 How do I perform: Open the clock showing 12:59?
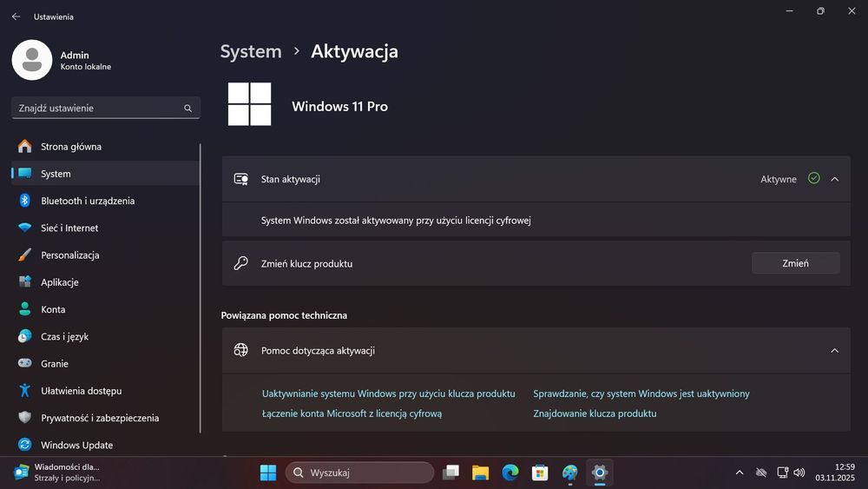835,472
